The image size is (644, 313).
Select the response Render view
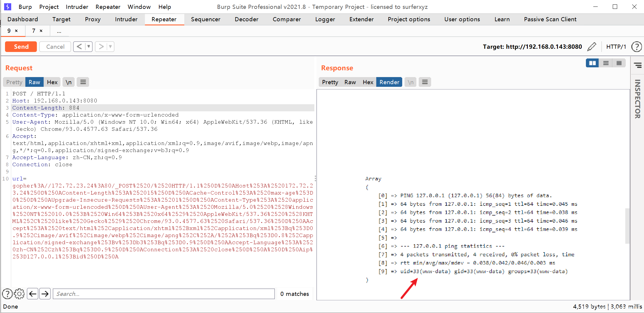click(x=389, y=82)
